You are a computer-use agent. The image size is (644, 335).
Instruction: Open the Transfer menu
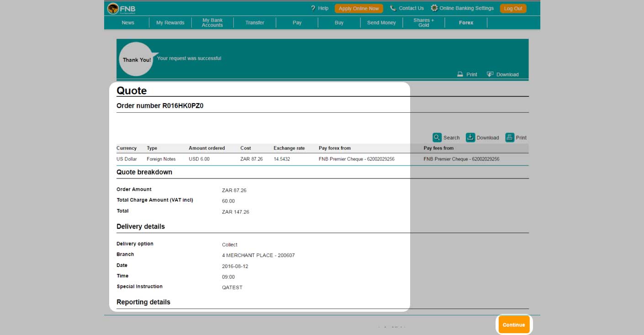255,23
